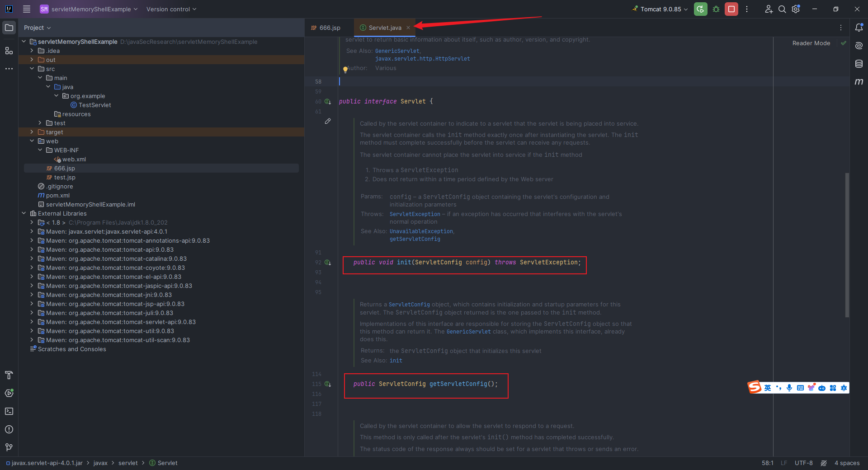Close the Servlet.java tab

click(x=408, y=28)
